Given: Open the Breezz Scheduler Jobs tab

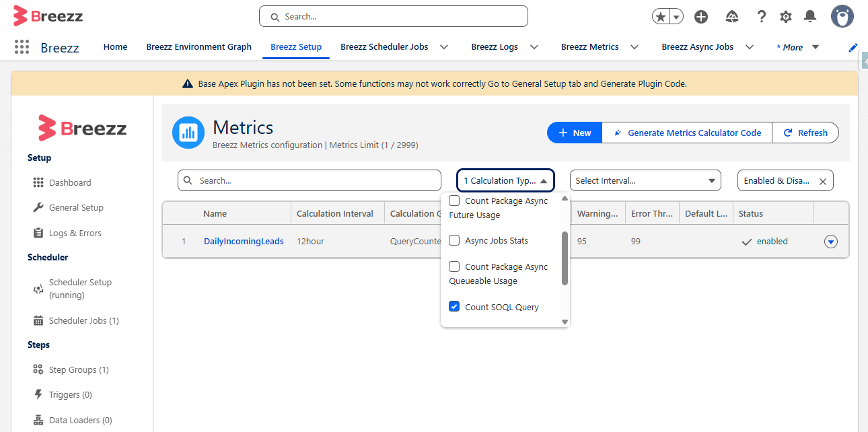Looking at the screenshot, I should coord(384,47).
